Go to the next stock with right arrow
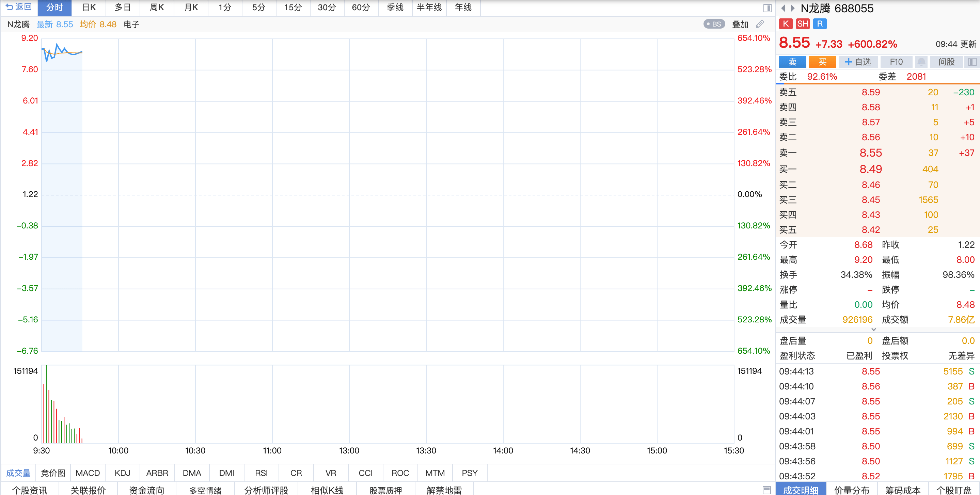 [x=792, y=8]
